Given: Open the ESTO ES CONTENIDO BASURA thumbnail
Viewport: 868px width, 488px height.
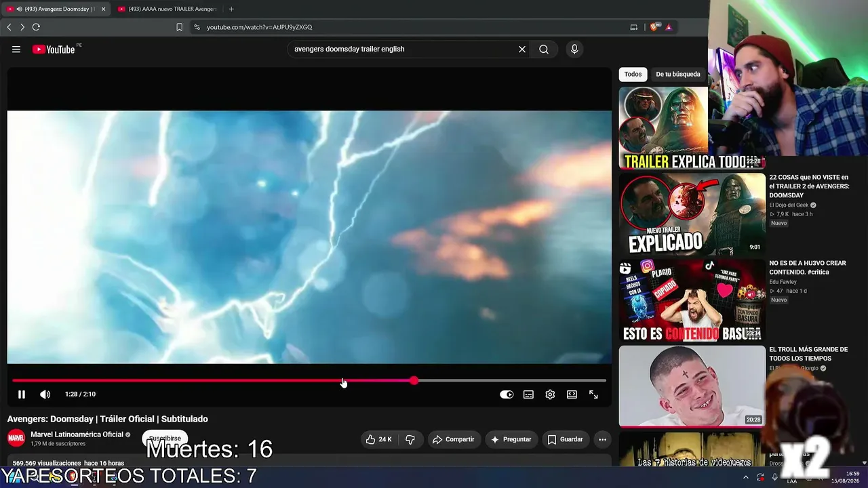Looking at the screenshot, I should pos(692,300).
